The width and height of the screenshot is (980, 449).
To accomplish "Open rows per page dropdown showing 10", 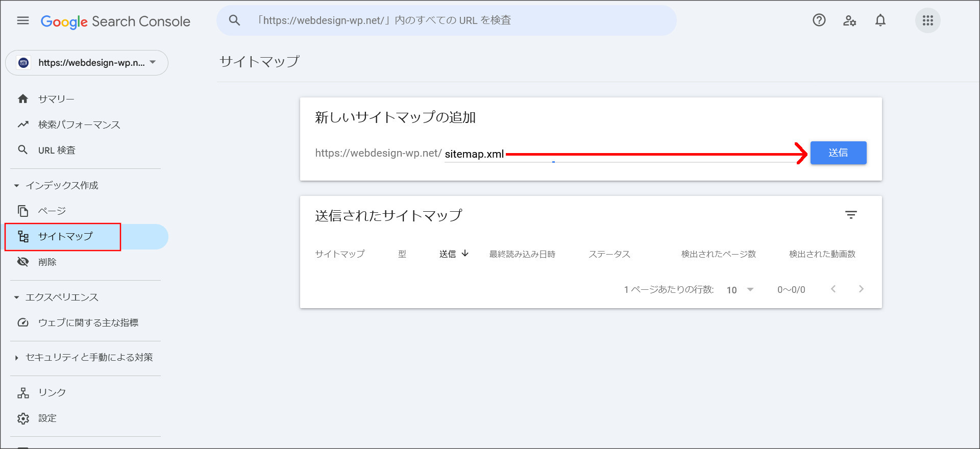I will [x=740, y=289].
